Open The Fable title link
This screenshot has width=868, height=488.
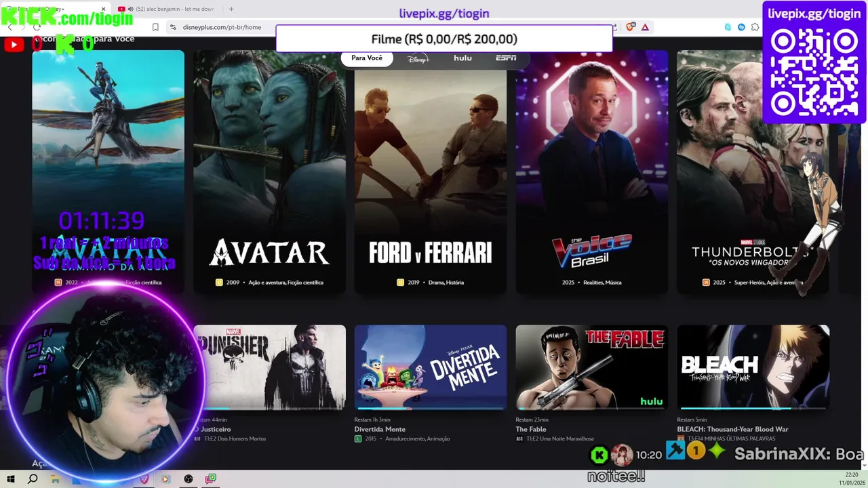pyautogui.click(x=531, y=429)
